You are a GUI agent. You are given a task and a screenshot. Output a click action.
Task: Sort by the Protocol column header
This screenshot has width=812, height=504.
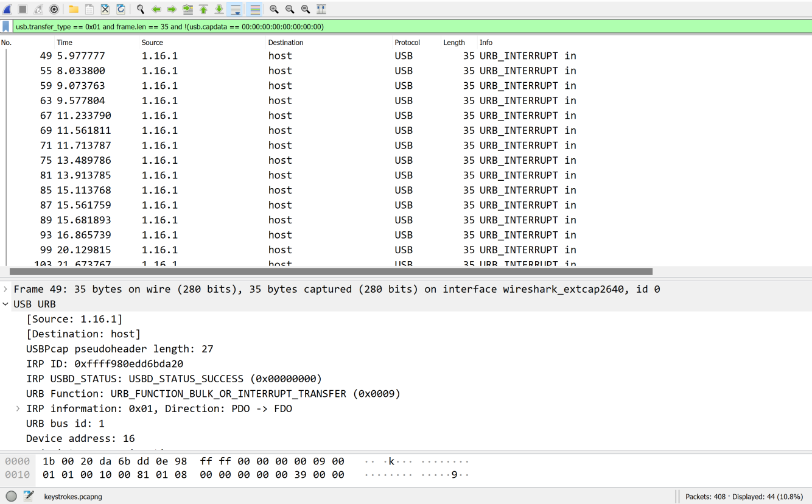pyautogui.click(x=407, y=43)
